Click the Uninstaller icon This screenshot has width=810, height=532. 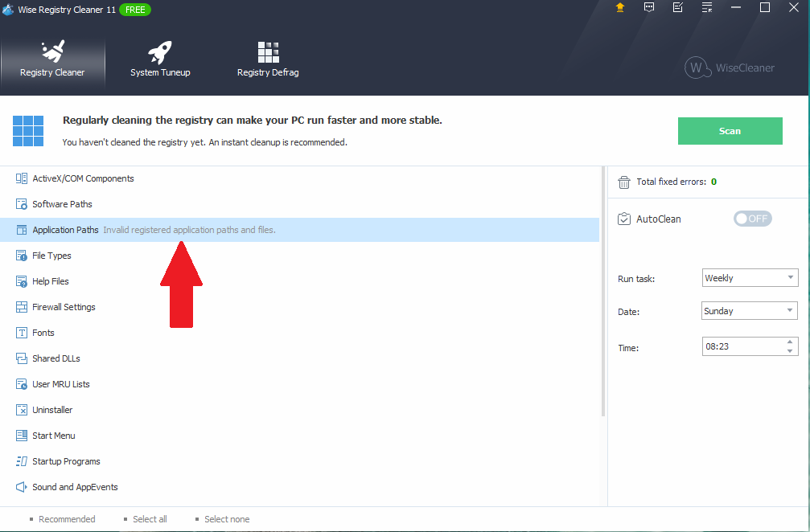pyautogui.click(x=21, y=410)
